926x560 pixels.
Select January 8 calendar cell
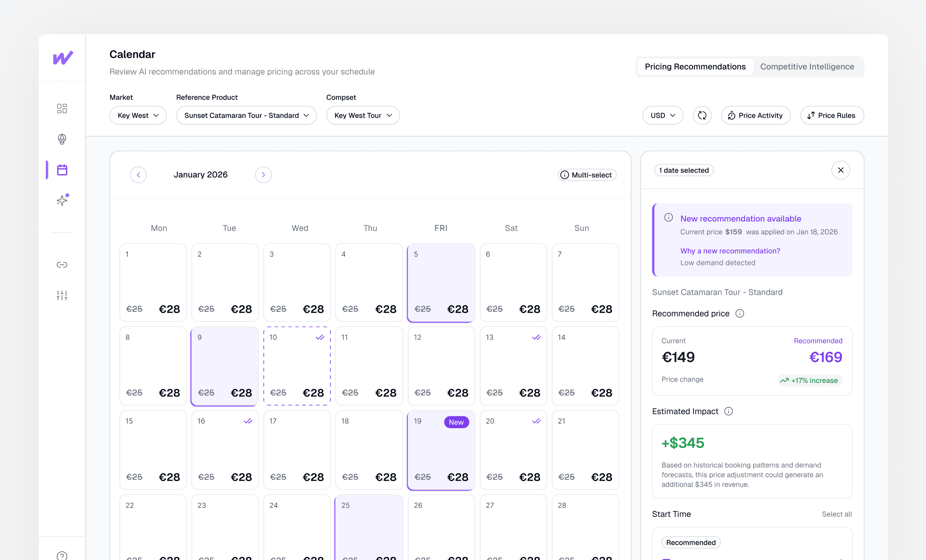tap(153, 366)
